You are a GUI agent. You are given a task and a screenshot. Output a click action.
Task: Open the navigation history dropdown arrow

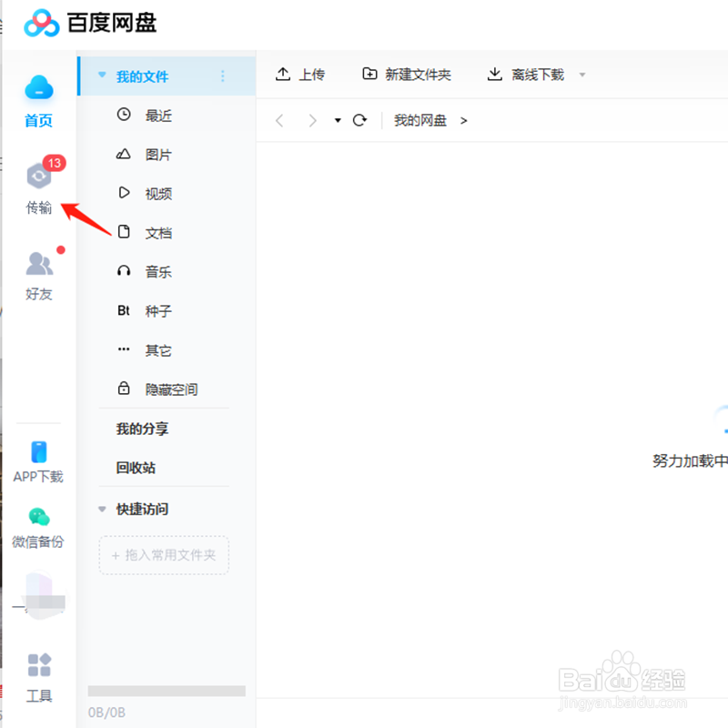(338, 121)
